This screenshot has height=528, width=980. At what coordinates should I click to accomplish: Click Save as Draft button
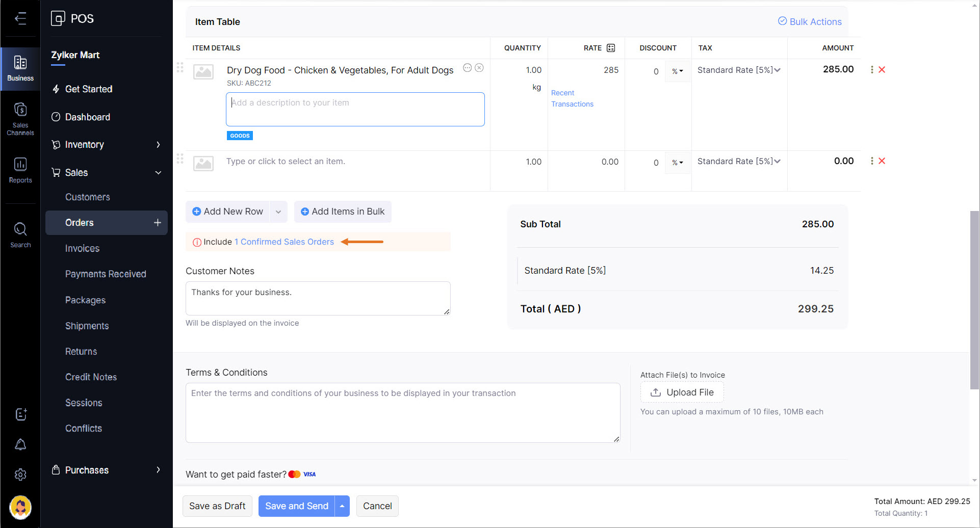click(x=217, y=506)
